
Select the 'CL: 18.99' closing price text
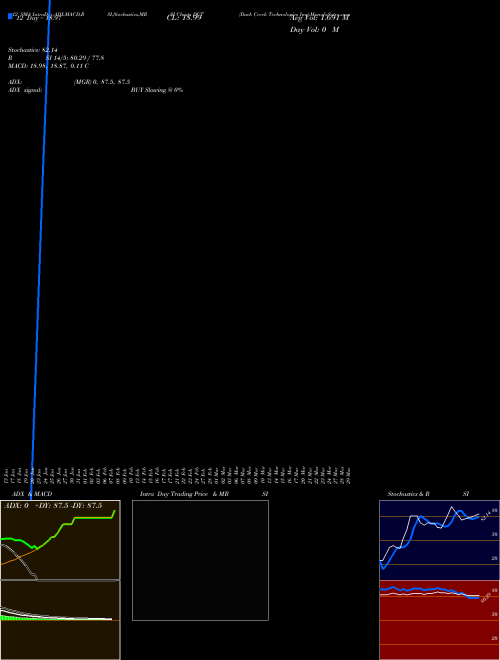pos(184,17)
